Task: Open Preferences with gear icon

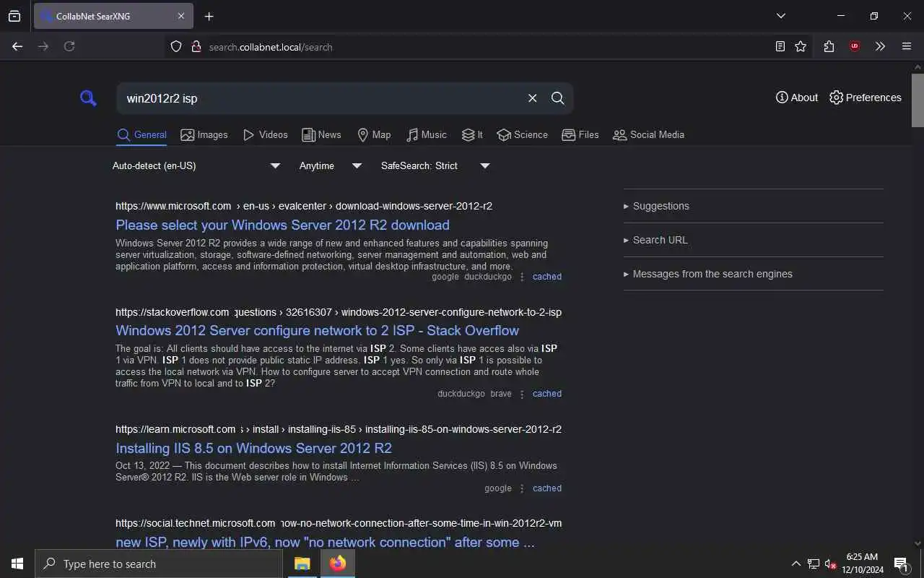Action: [x=866, y=98]
